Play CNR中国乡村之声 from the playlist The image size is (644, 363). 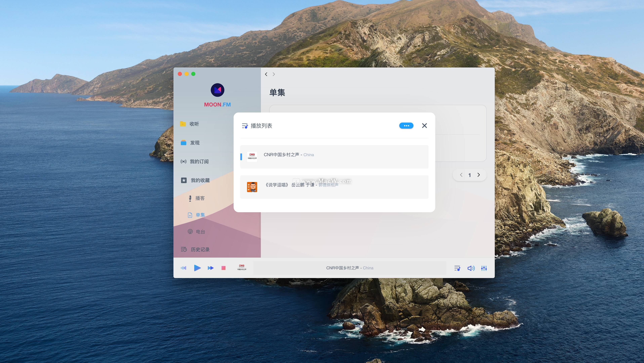pos(334,157)
